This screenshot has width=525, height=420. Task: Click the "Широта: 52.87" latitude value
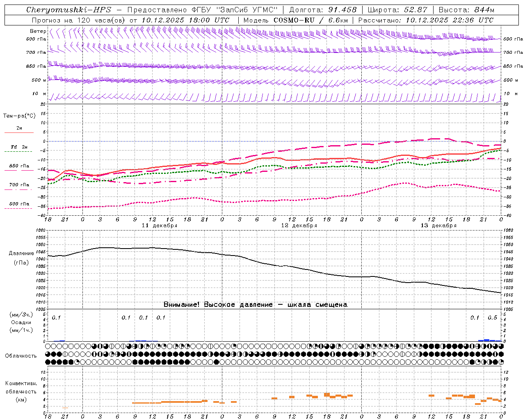tap(397, 10)
